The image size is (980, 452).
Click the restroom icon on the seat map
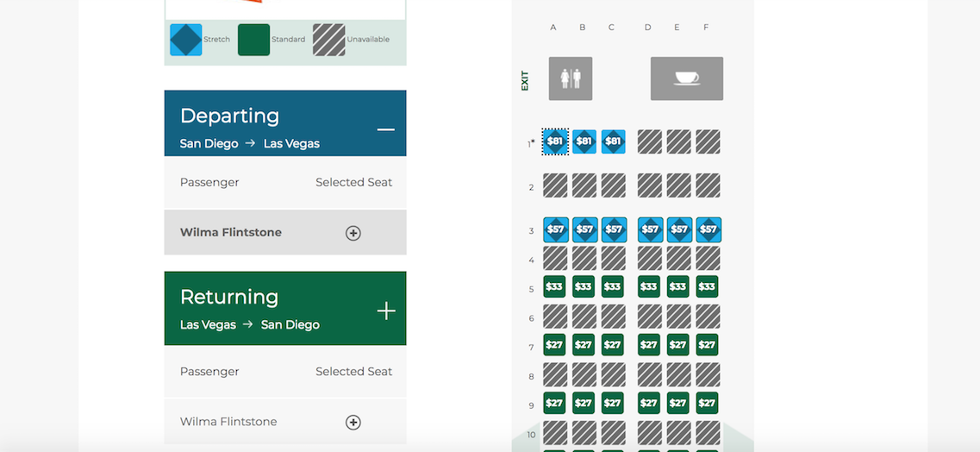pyautogui.click(x=571, y=78)
